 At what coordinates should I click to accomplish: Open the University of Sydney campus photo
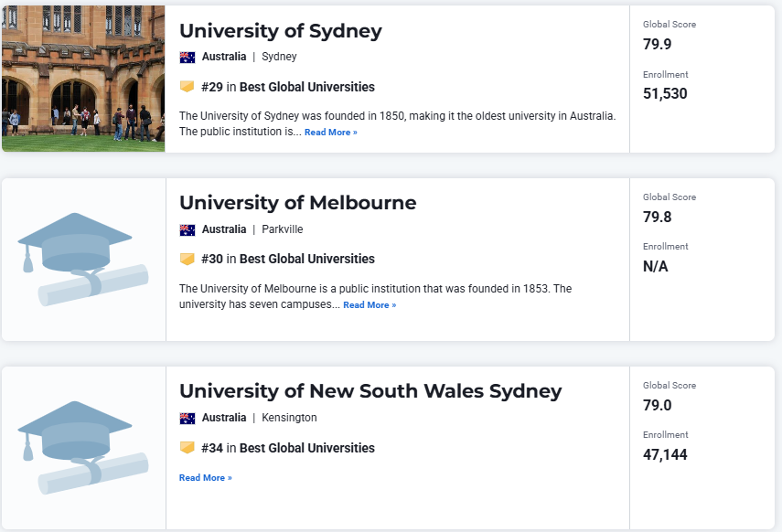point(83,79)
